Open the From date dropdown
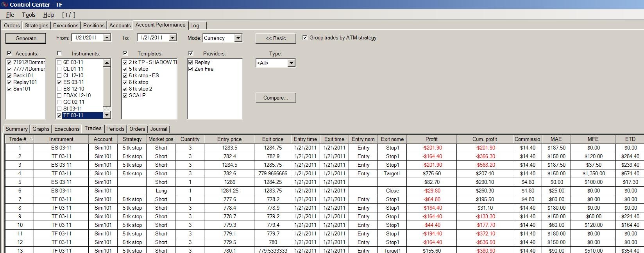This screenshot has height=253, width=644. pyautogui.click(x=107, y=38)
